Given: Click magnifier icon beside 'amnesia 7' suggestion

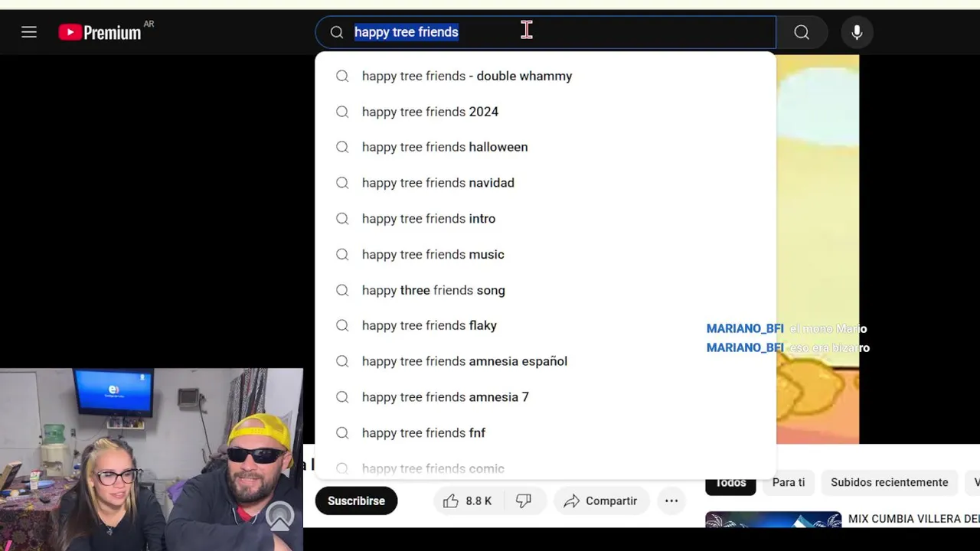Looking at the screenshot, I should pos(342,397).
